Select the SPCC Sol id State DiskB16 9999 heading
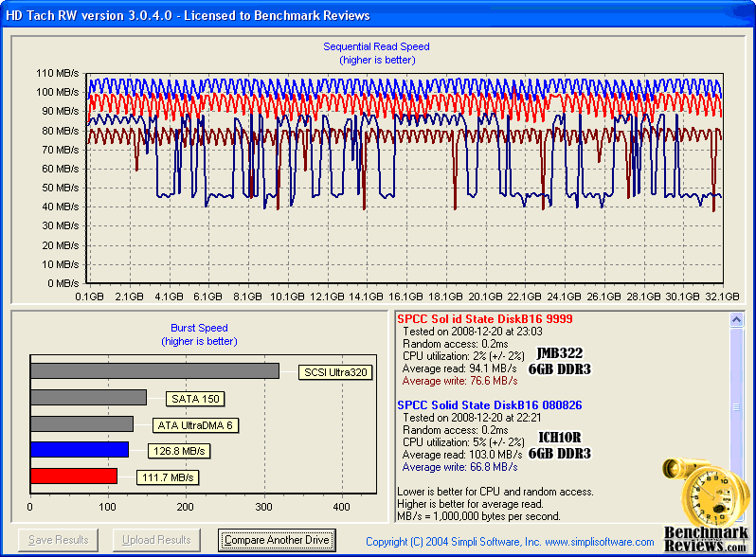756x557 pixels. [x=484, y=319]
